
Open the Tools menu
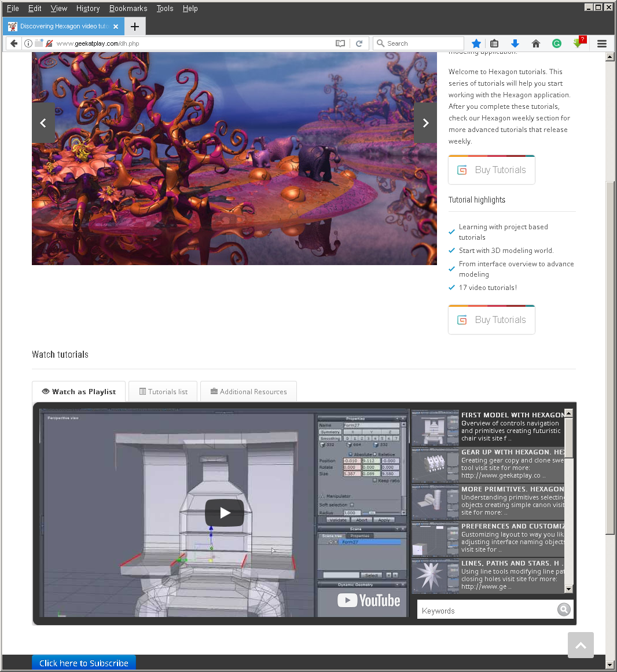165,9
